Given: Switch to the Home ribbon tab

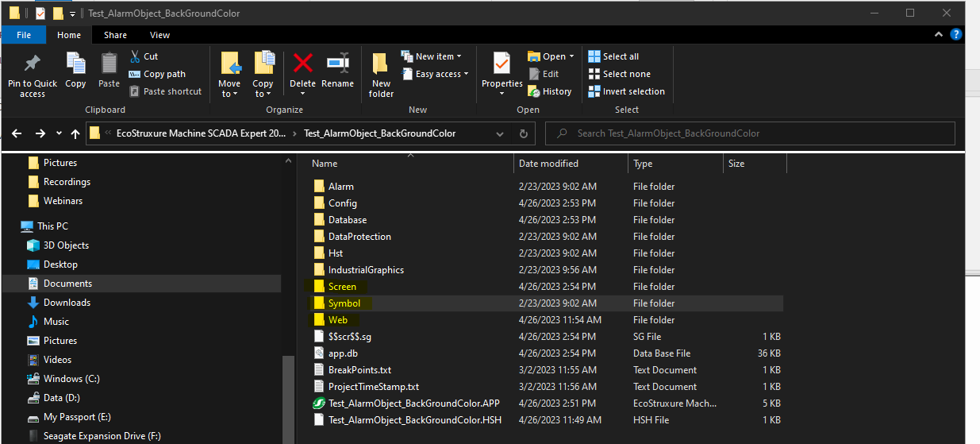Looking at the screenshot, I should (69, 35).
